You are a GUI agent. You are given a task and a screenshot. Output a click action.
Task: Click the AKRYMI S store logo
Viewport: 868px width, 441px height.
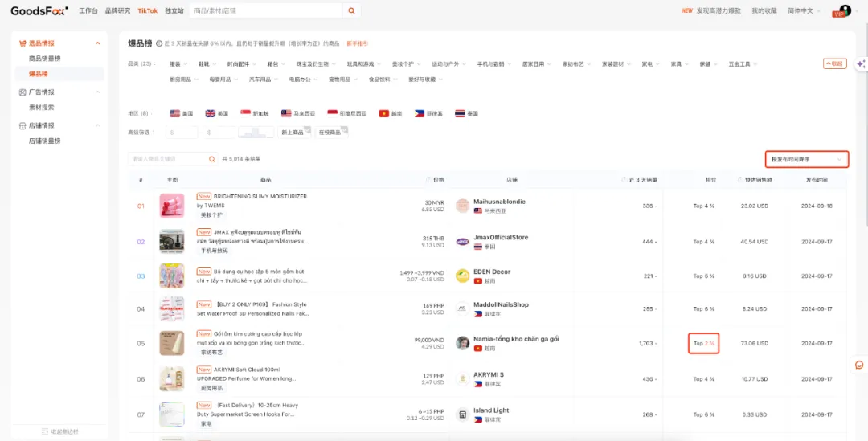[x=462, y=378]
